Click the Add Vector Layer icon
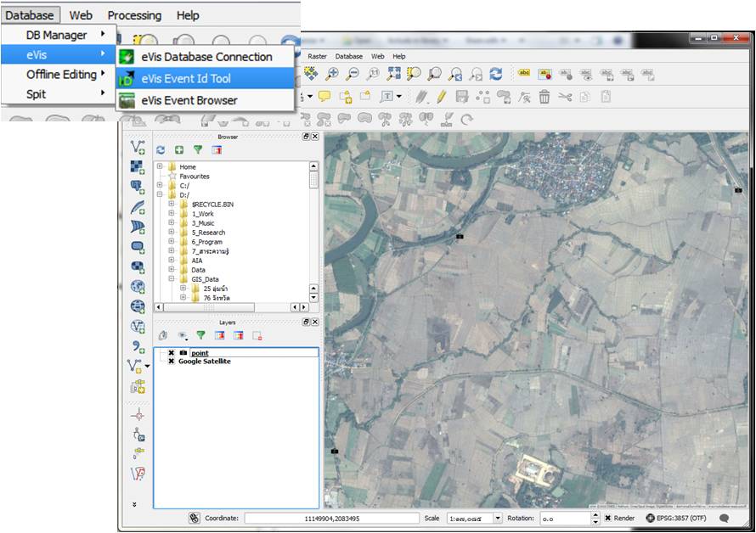 click(x=138, y=147)
